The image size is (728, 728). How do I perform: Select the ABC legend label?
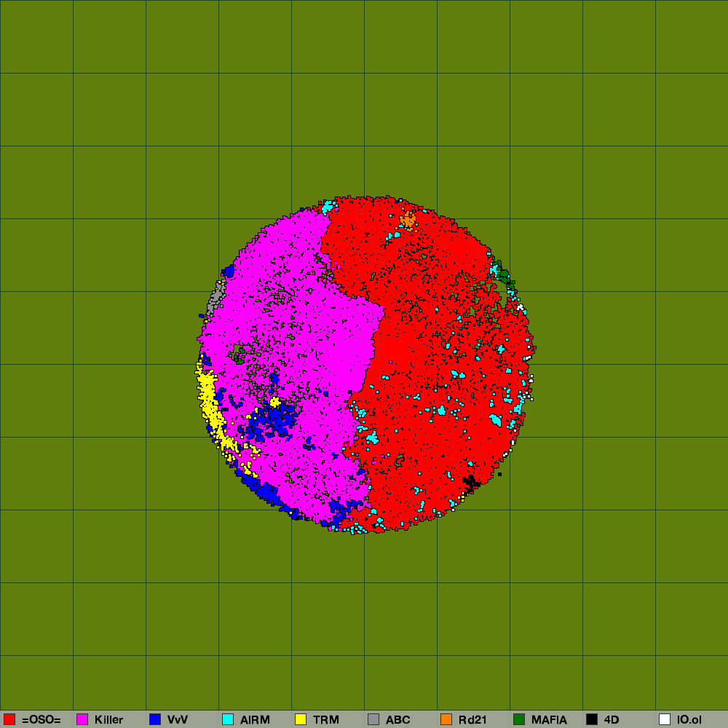[398, 720]
